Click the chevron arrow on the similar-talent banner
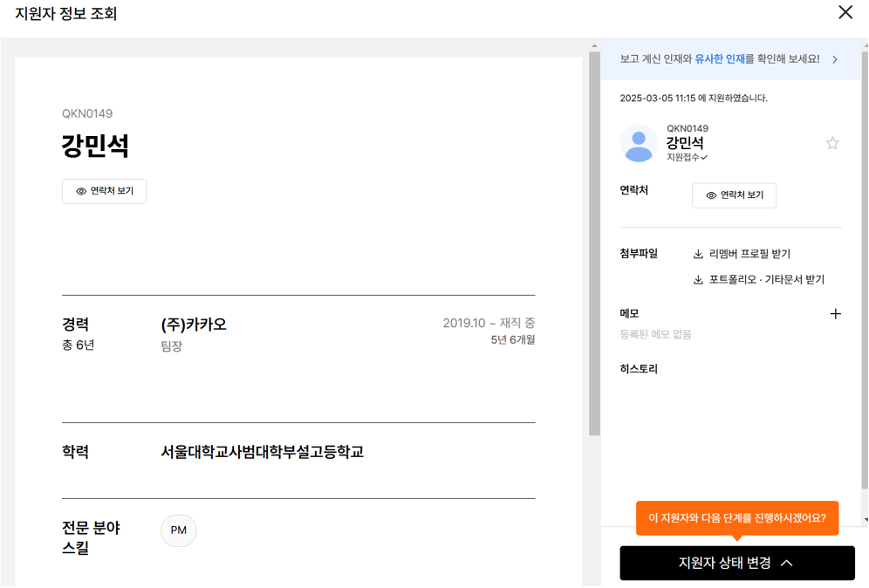 [835, 59]
